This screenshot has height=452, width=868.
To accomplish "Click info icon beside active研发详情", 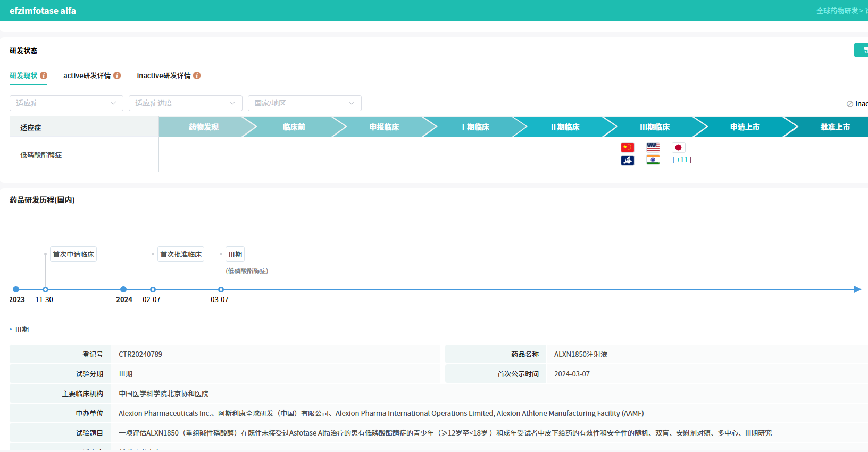I will 117,76.
